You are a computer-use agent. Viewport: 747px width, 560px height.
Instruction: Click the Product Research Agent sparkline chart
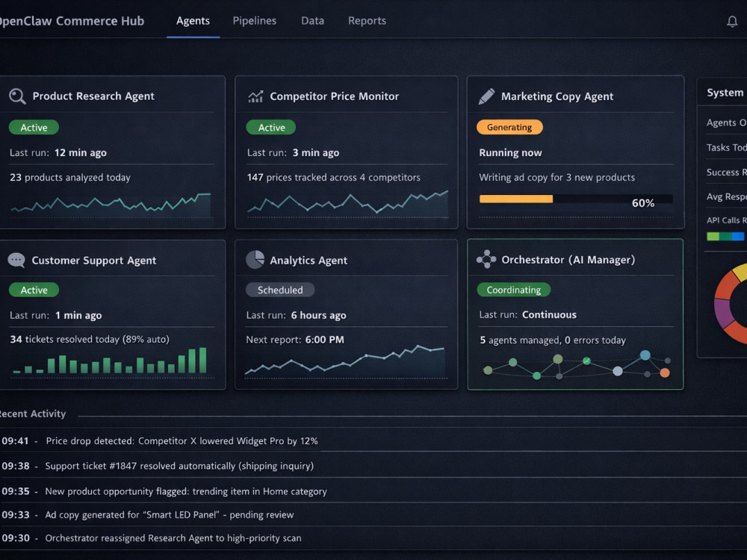click(111, 204)
